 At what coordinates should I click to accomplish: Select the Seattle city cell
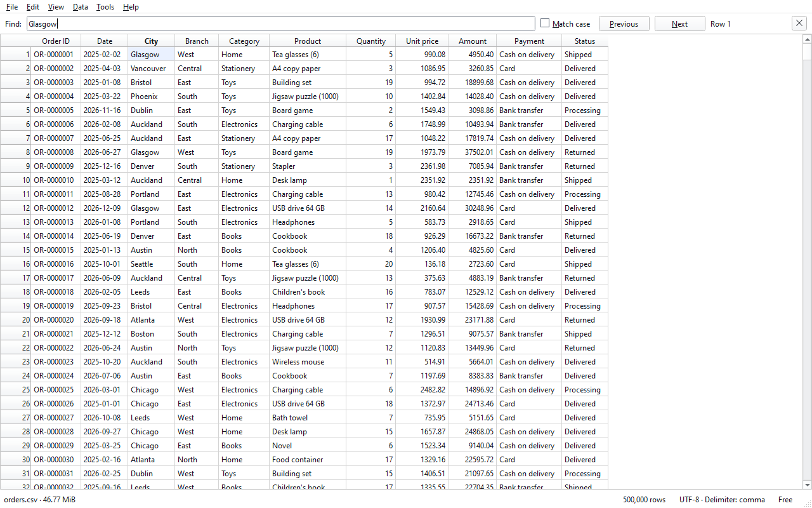click(x=151, y=264)
